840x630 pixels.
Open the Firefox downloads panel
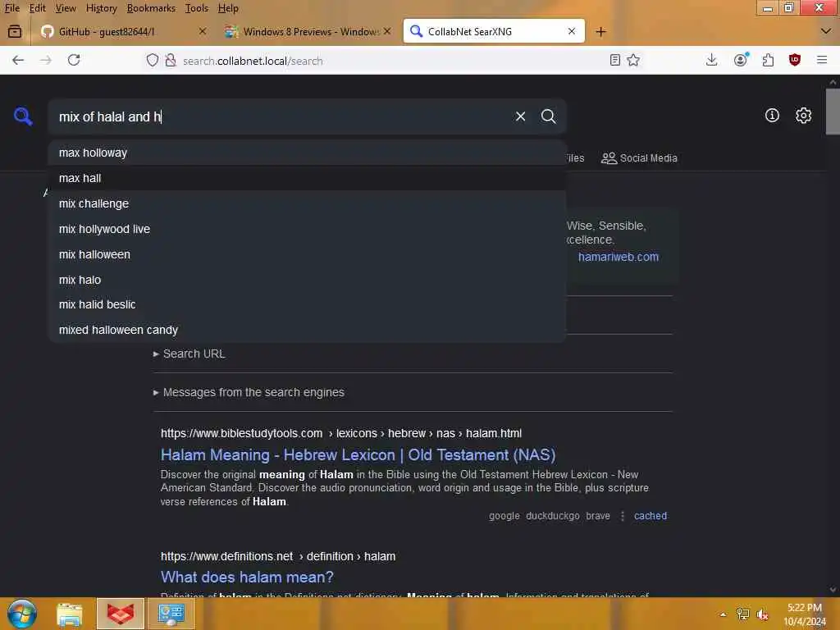pyautogui.click(x=711, y=60)
